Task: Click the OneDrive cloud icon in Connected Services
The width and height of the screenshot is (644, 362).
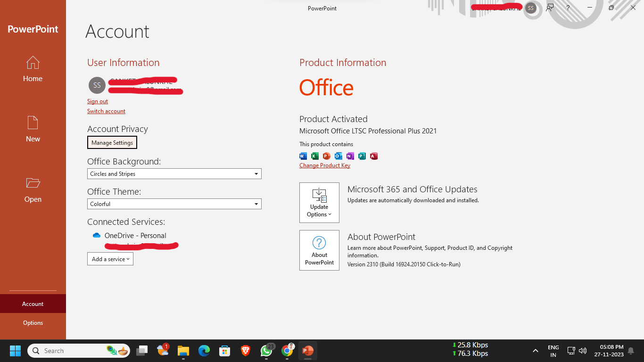Action: pyautogui.click(x=97, y=235)
